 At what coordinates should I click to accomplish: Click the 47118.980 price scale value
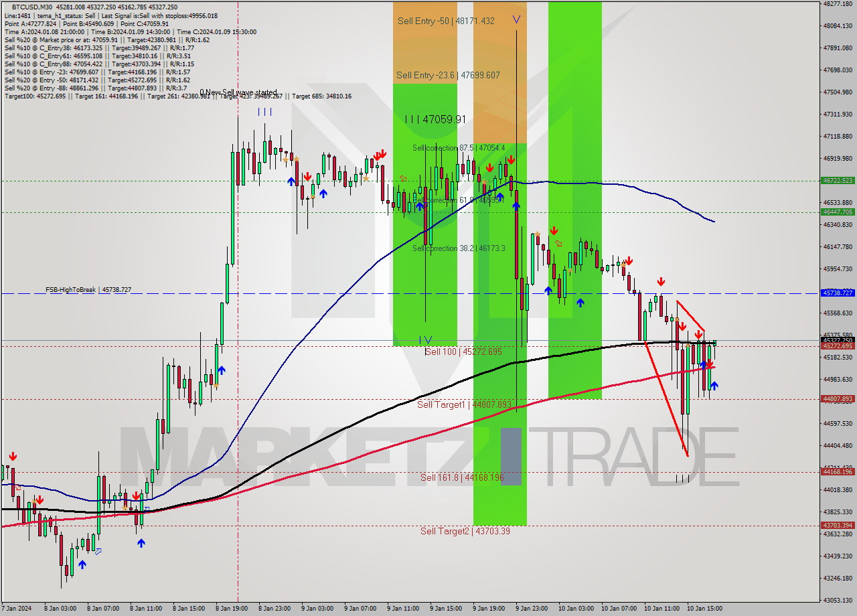[x=838, y=137]
